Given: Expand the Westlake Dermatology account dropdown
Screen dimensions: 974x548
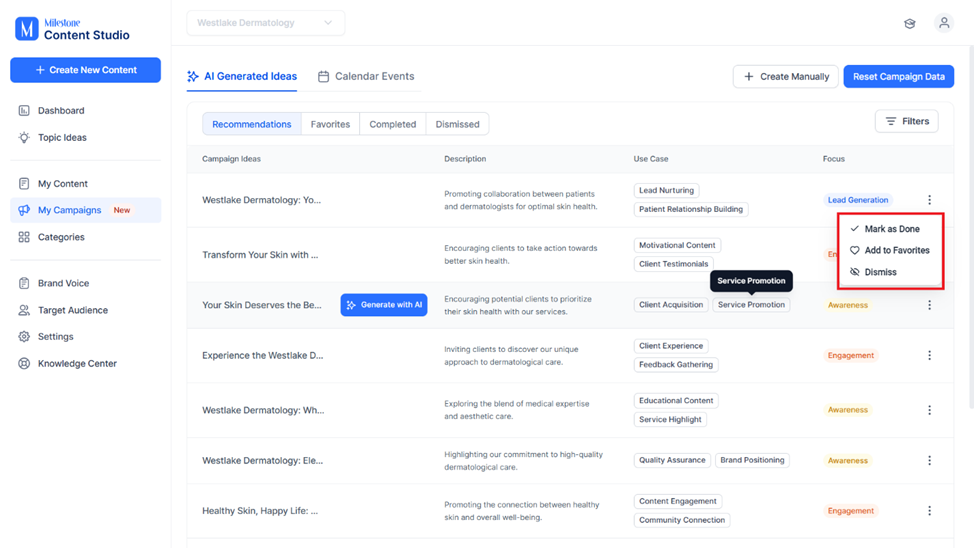Looking at the screenshot, I should pos(265,23).
